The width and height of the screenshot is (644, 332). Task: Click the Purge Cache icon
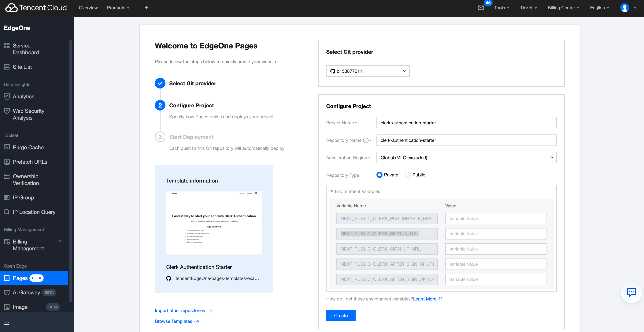coord(7,147)
